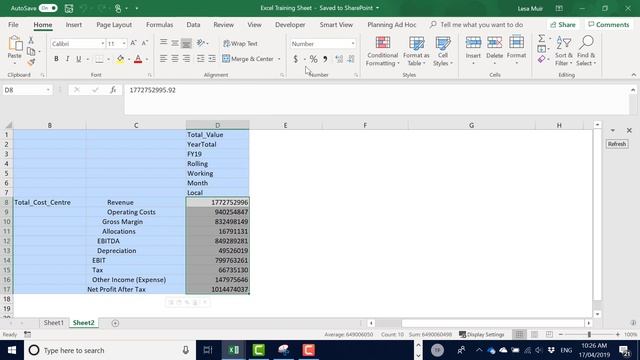Add a new sheet with plus button
The width and height of the screenshot is (640, 360).
coord(115,323)
